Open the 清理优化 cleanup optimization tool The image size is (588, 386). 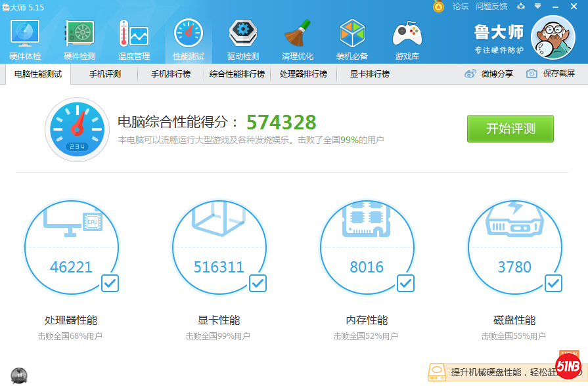(298, 37)
